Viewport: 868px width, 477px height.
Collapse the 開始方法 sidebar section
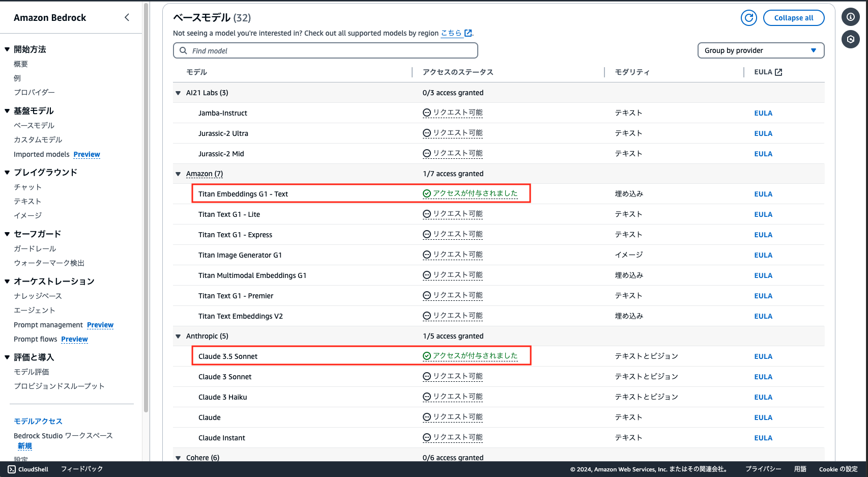click(x=7, y=49)
